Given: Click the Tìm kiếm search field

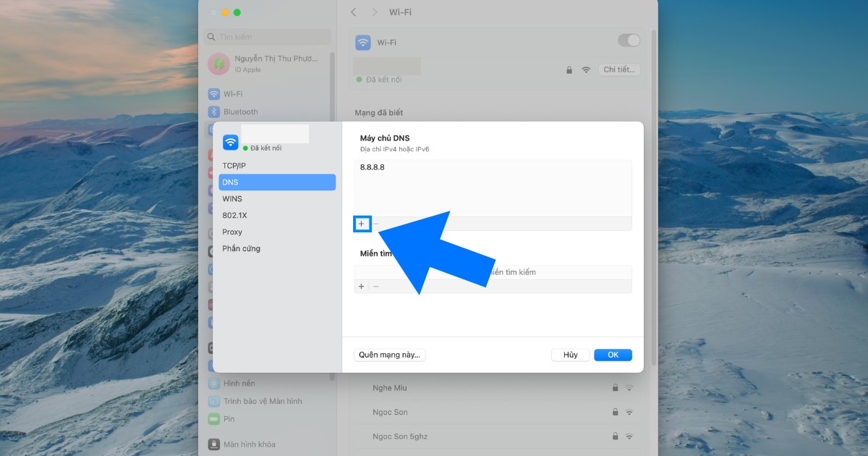Looking at the screenshot, I should 267,36.
